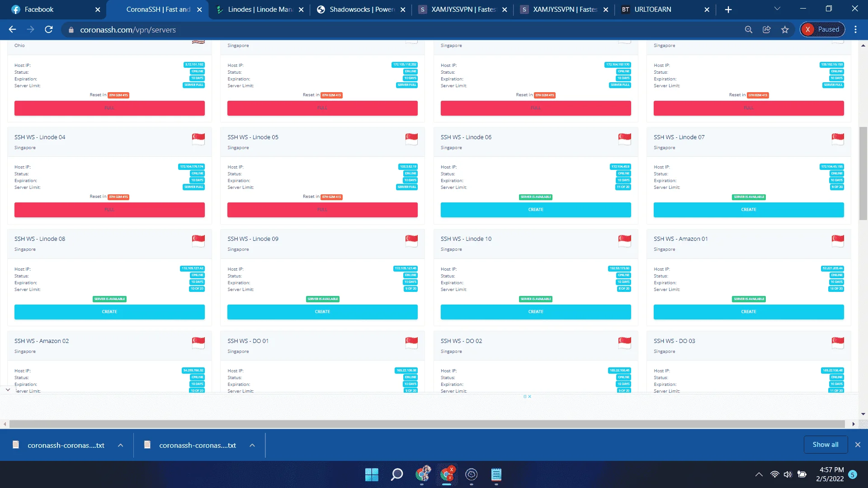Check battery status in system tray

click(x=802, y=474)
